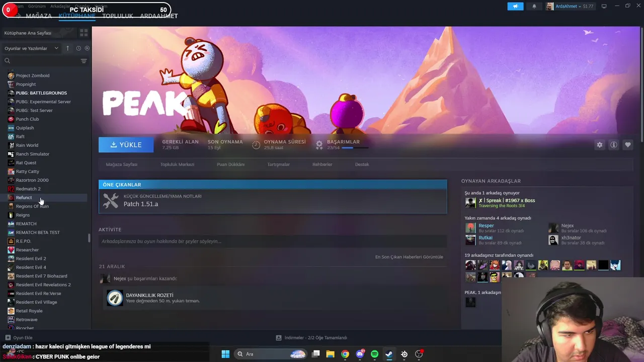The height and width of the screenshot is (362, 644).
Task: Open downloads icon in bottom bar
Action: pos(279,338)
